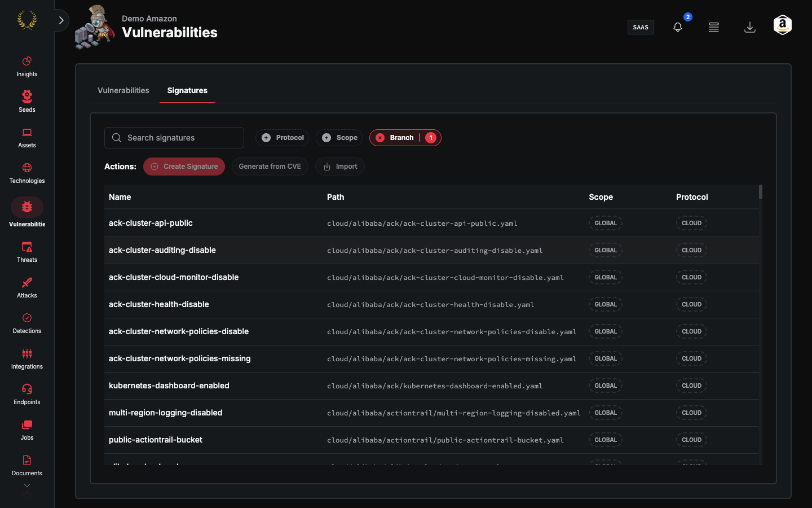This screenshot has width=812, height=508.
Task: Open the Insights sidebar icon
Action: coord(27,61)
